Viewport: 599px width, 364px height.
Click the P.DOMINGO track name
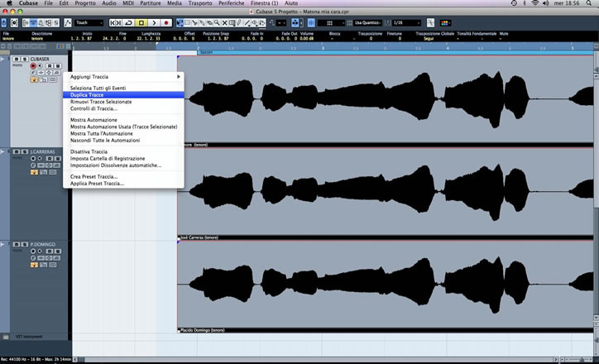(43, 244)
